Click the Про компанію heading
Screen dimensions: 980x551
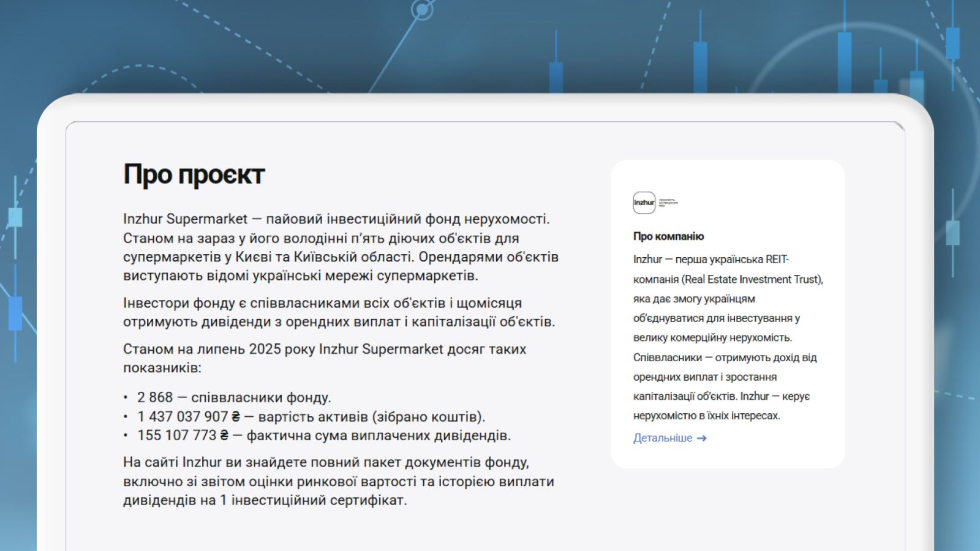point(668,236)
